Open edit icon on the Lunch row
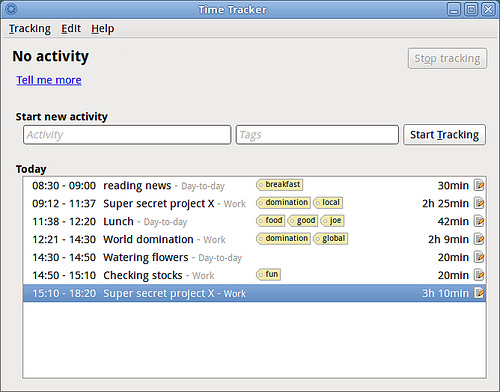The width and height of the screenshot is (500, 392). (479, 221)
